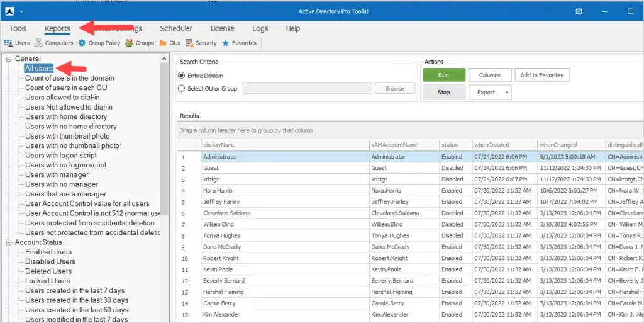Sort by the displayName column header

(286, 145)
